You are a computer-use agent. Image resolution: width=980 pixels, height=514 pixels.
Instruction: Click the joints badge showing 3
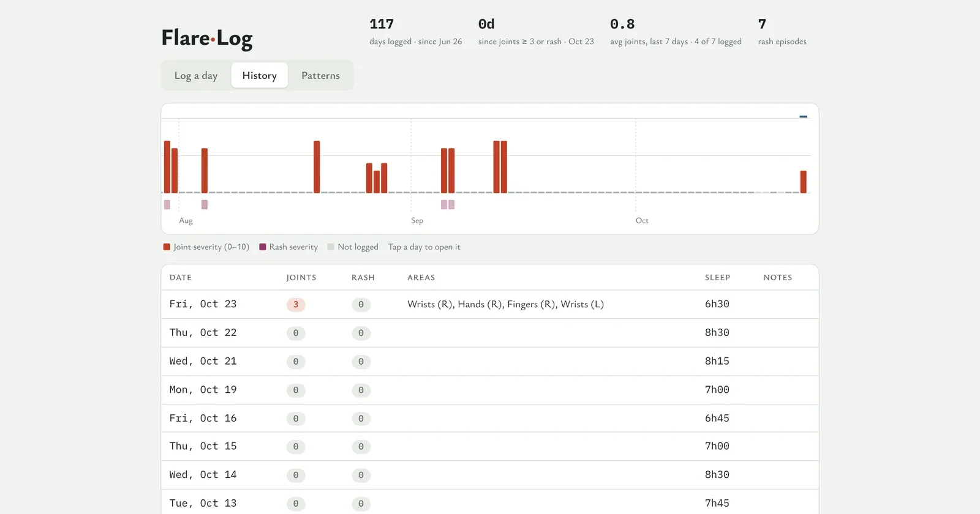[x=296, y=304]
